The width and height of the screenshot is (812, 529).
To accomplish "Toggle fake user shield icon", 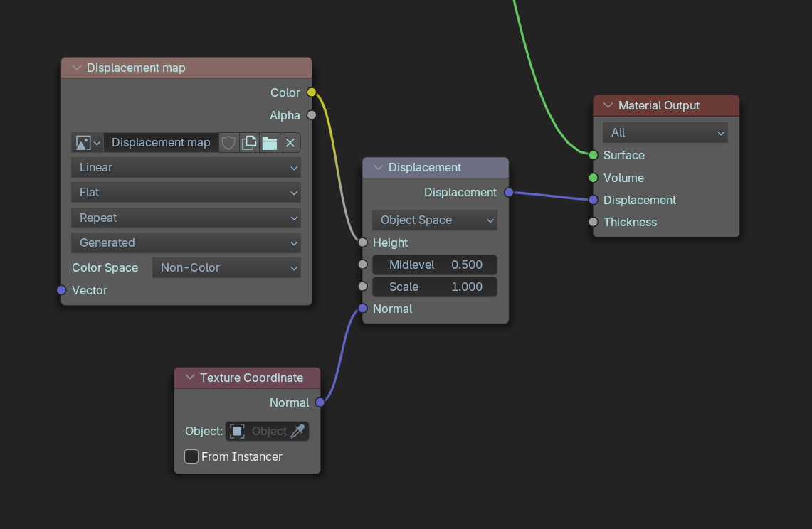I will pos(228,143).
